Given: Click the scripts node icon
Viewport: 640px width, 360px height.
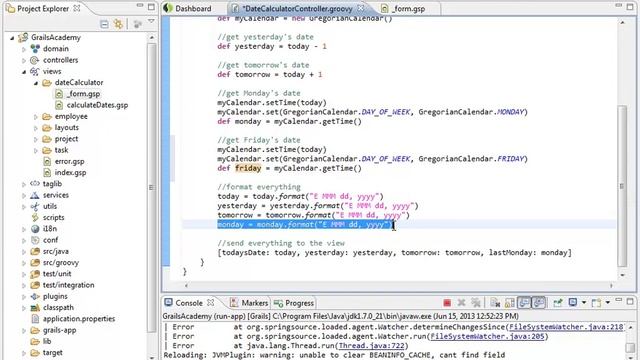Looking at the screenshot, I should click(36, 218).
